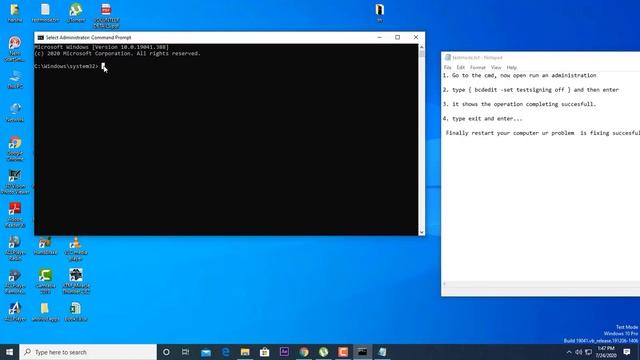Select the This PC desktop icon
This screenshot has height=360, width=640.
[x=15, y=79]
